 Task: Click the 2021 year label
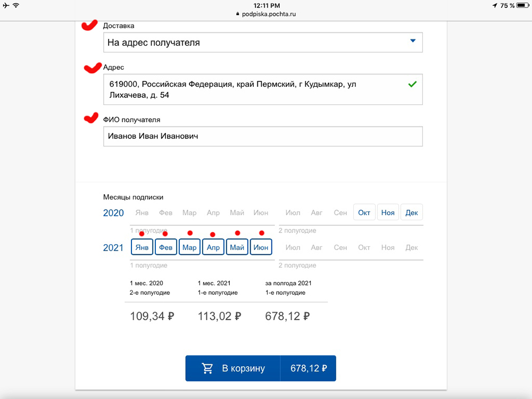(x=113, y=248)
